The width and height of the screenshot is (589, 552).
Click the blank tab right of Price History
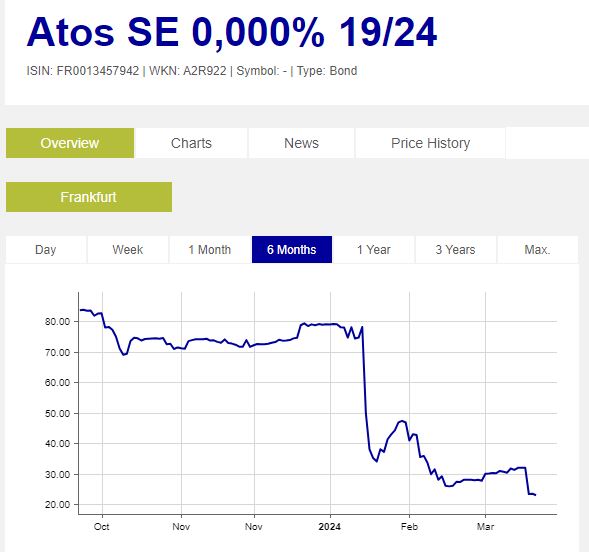(x=547, y=143)
